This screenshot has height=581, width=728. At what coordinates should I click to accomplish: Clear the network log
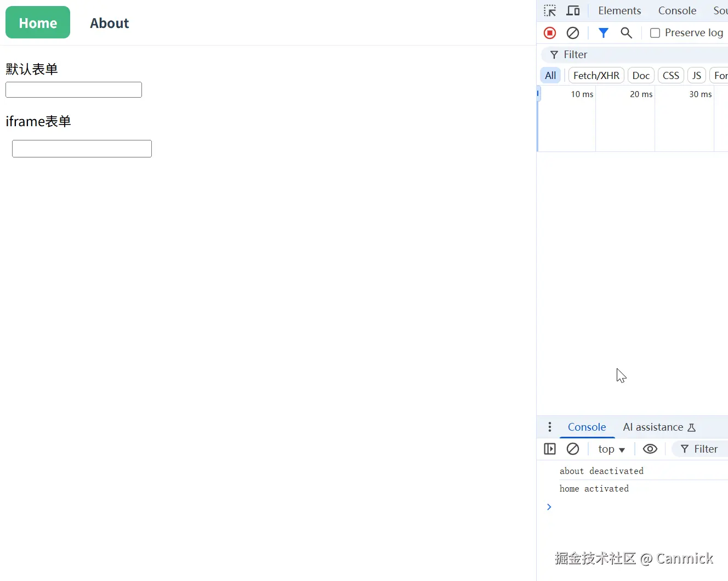click(573, 32)
